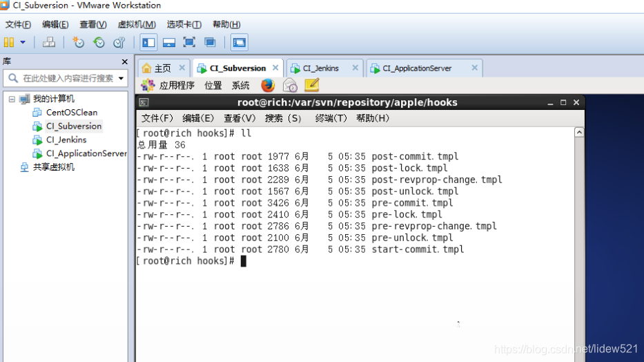Open the 文件(F) menu in VMware
The height and width of the screenshot is (362, 644).
coord(18,25)
